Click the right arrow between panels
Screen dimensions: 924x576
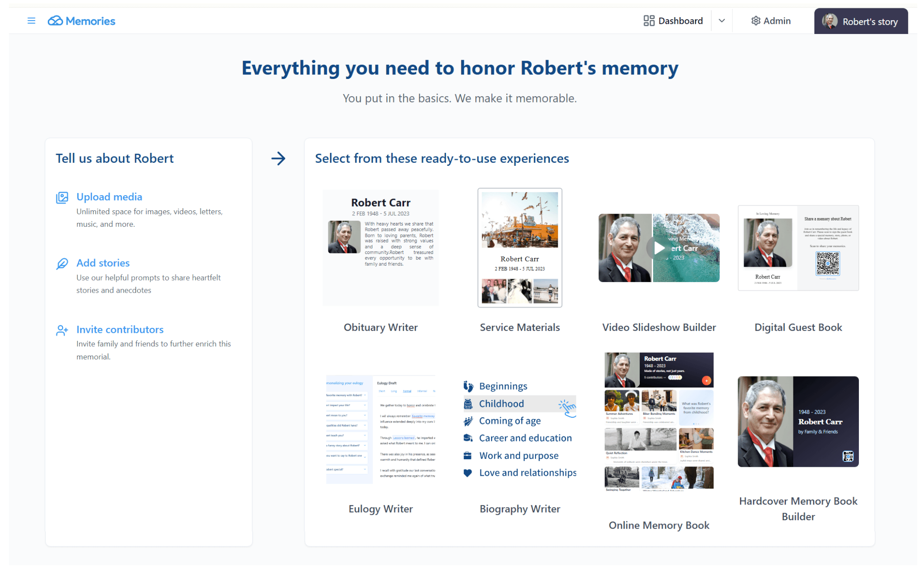(278, 158)
